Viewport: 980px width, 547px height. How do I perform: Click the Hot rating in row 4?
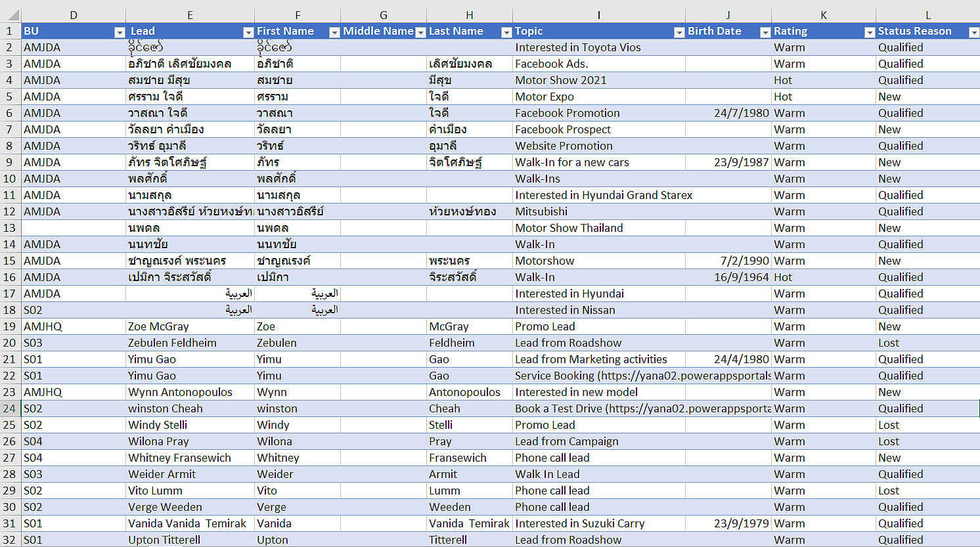click(x=824, y=80)
